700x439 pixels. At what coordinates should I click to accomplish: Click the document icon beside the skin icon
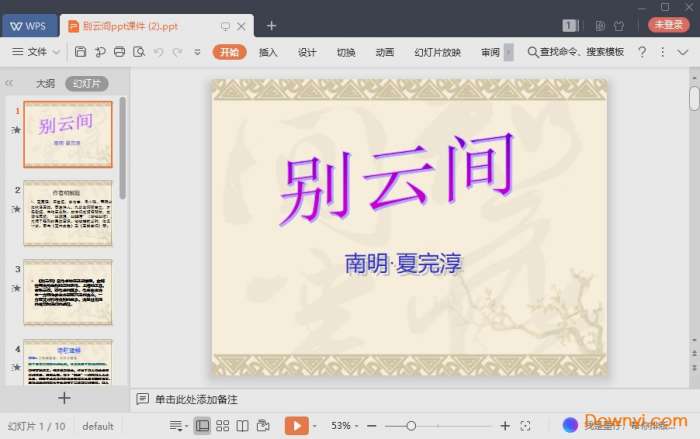click(x=600, y=26)
